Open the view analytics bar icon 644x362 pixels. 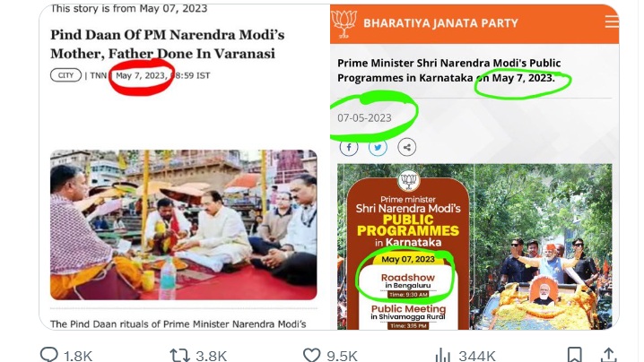point(443,355)
